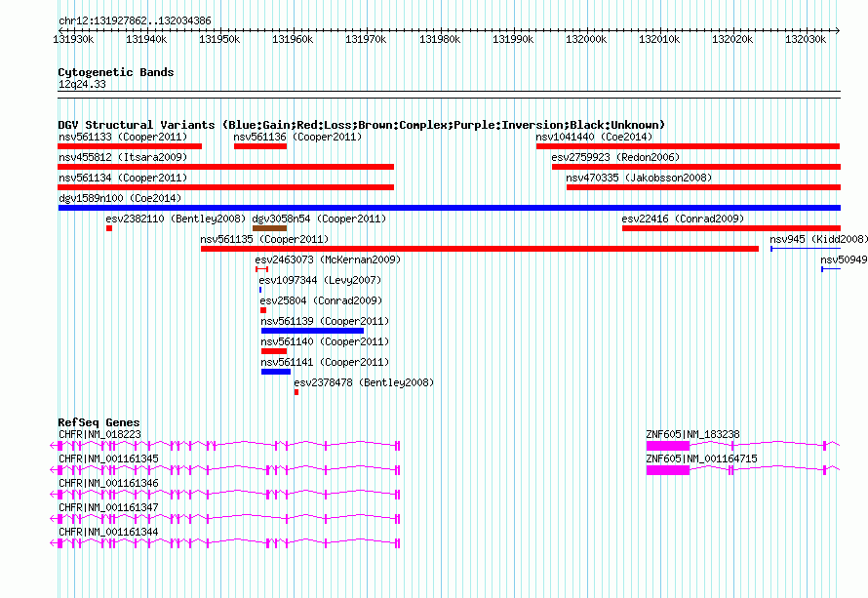Select the esv2378478 (Bentley2008) red marker
The height and width of the screenshot is (598, 868).
tap(296, 392)
